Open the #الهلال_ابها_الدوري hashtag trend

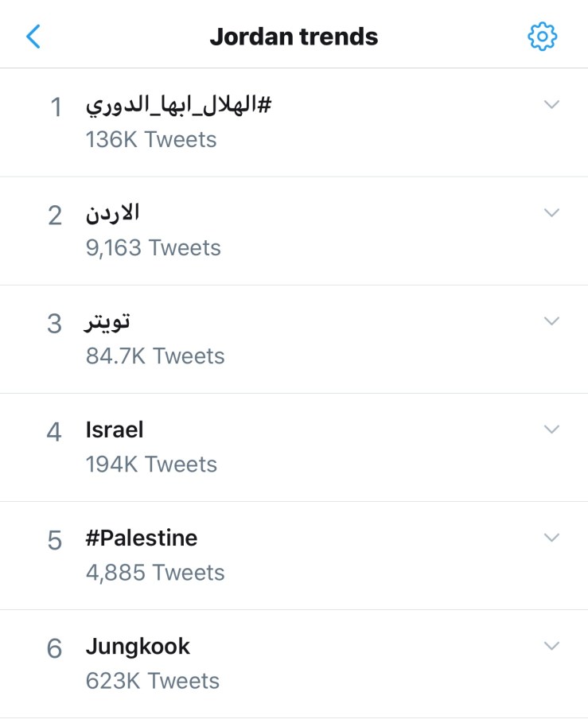coord(178,106)
